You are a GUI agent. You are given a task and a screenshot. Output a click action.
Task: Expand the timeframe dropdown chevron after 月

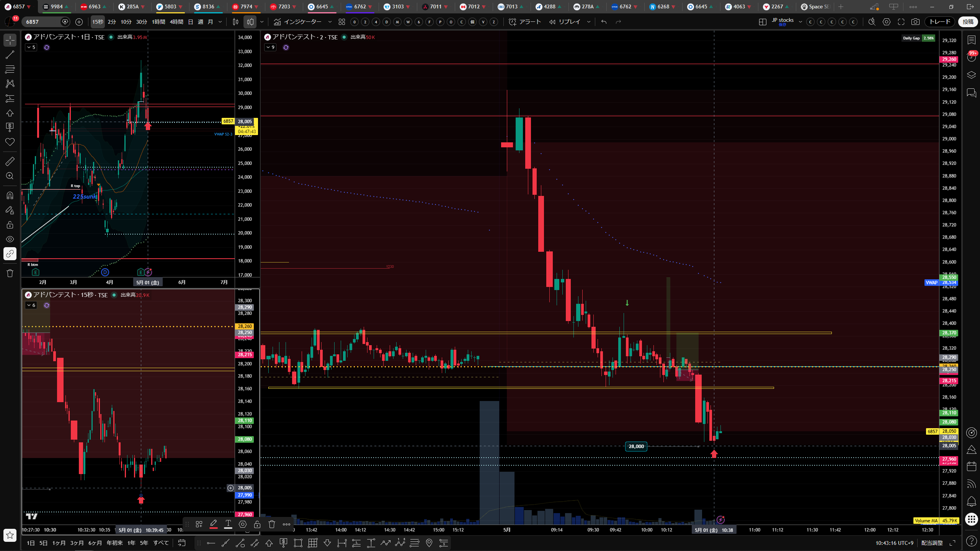(220, 22)
